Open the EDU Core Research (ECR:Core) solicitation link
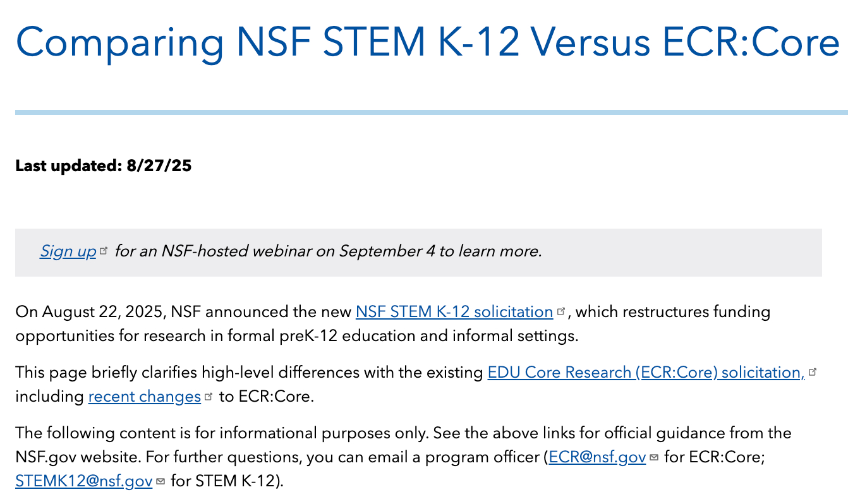Screen dimensions: 848x504 click(645, 373)
